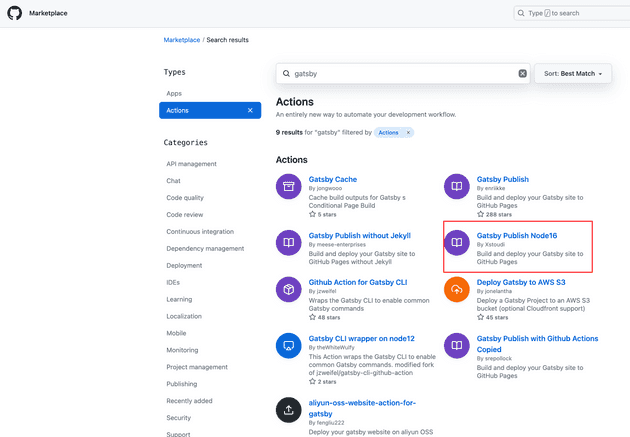Screen dimensions: 630x437
Task: Click the Gatsby Publish book icon
Action: coord(457,186)
